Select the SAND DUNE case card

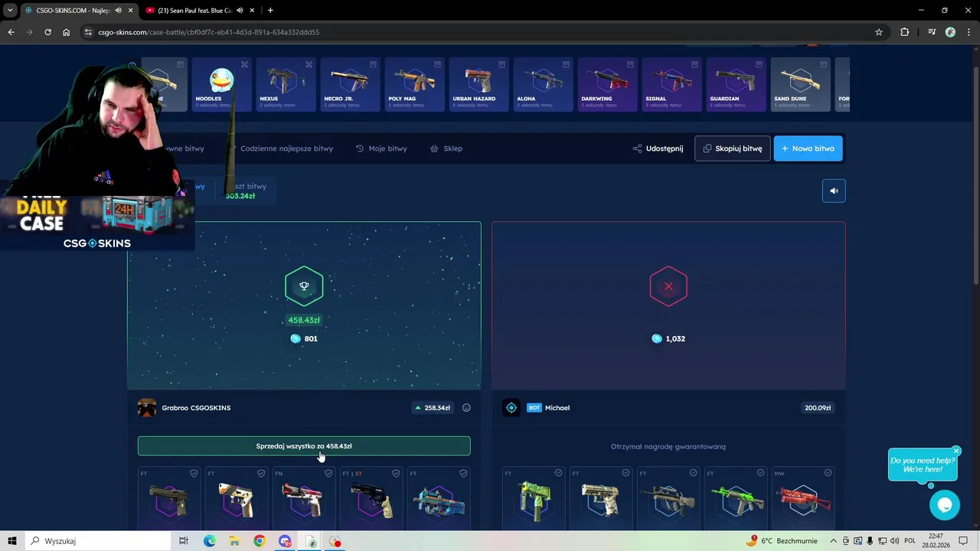(x=799, y=84)
